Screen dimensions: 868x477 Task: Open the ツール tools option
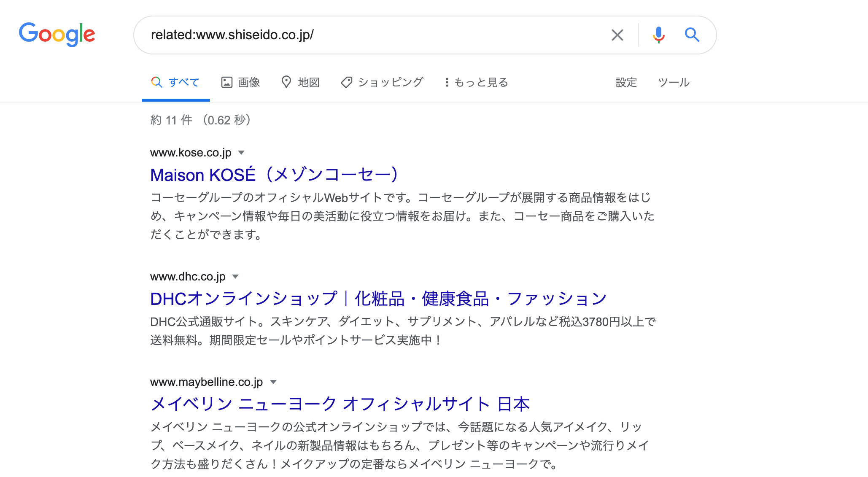674,82
